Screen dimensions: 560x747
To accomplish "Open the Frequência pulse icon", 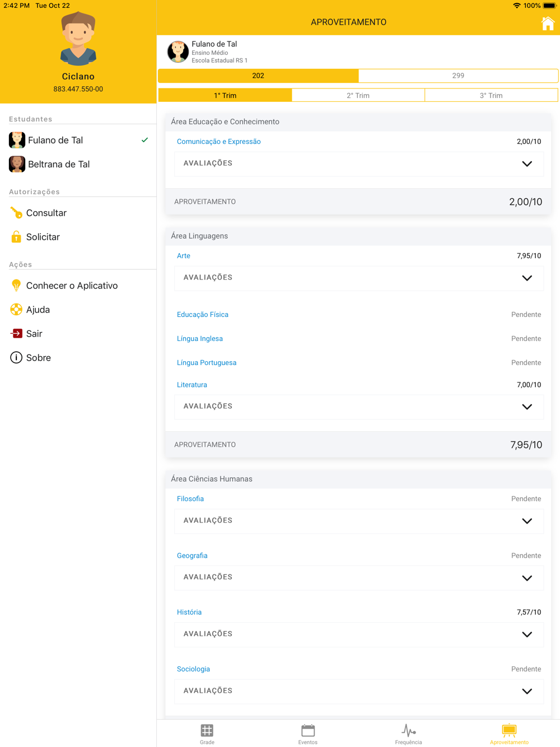I will [409, 730].
